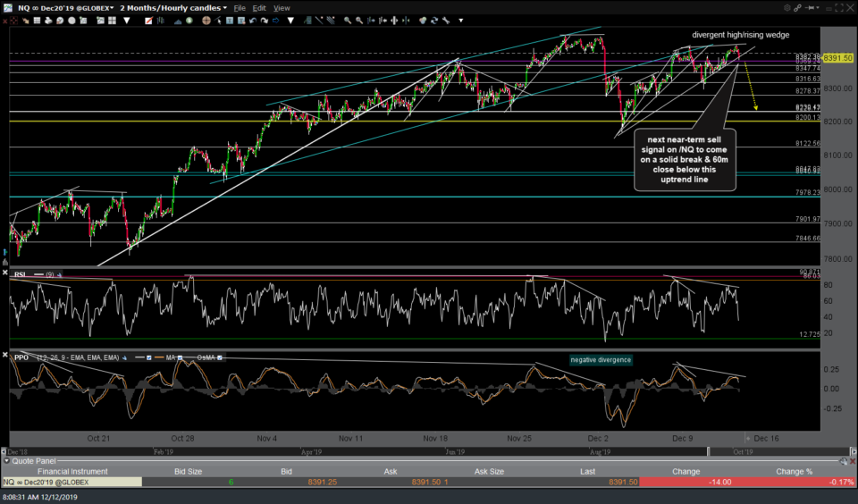Click the first zoom magnifier icon
858x504 pixels.
[x=348, y=21]
